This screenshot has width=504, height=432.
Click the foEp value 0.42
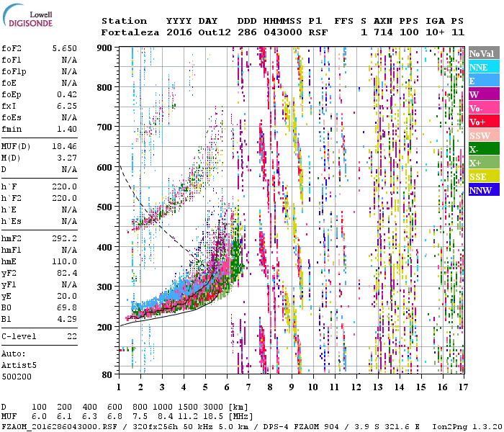point(67,94)
